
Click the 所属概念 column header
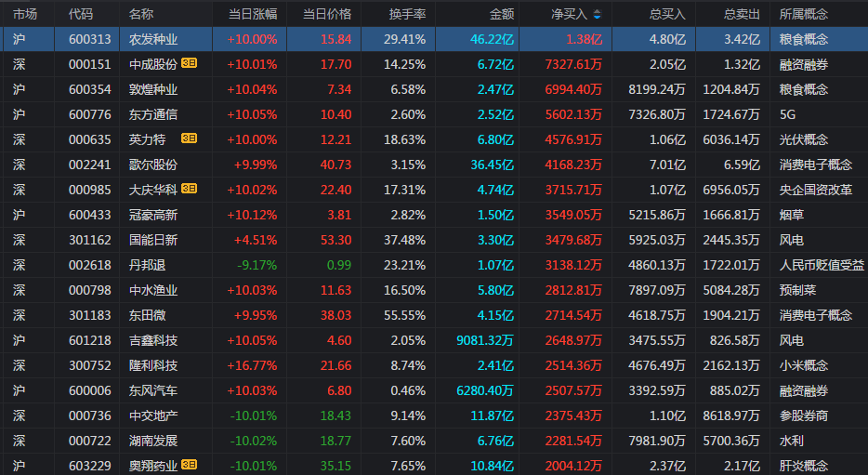pyautogui.click(x=804, y=14)
